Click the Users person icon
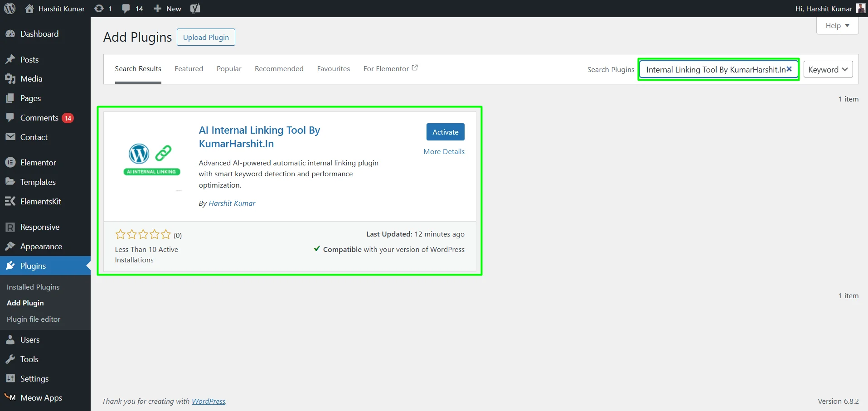 [10, 340]
